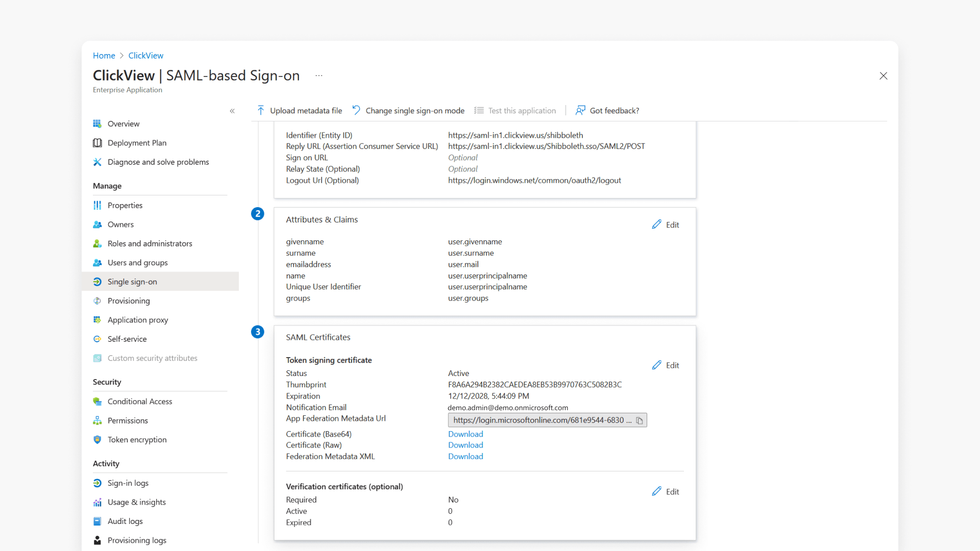The width and height of the screenshot is (980, 551).
Task: Change single sign-on mode
Action: coord(408,110)
